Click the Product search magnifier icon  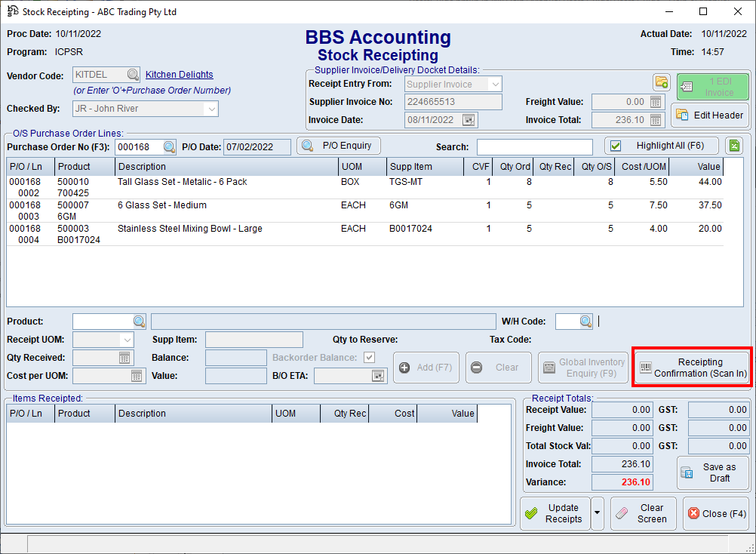pyautogui.click(x=139, y=322)
